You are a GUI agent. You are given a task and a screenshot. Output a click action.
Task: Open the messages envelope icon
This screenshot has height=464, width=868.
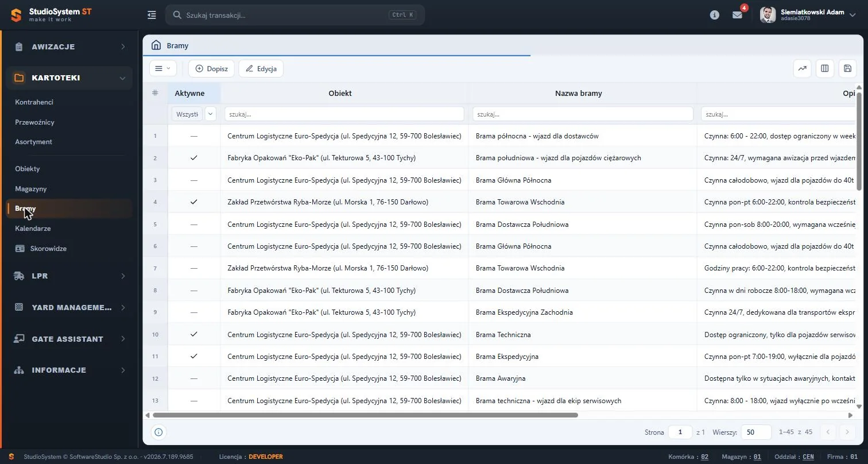tap(737, 15)
